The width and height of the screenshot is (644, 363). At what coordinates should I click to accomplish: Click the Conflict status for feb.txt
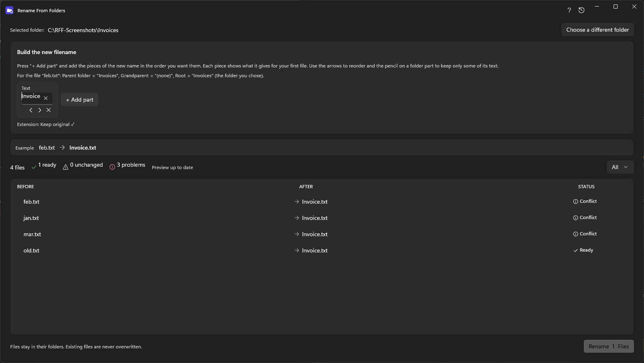pyautogui.click(x=585, y=201)
